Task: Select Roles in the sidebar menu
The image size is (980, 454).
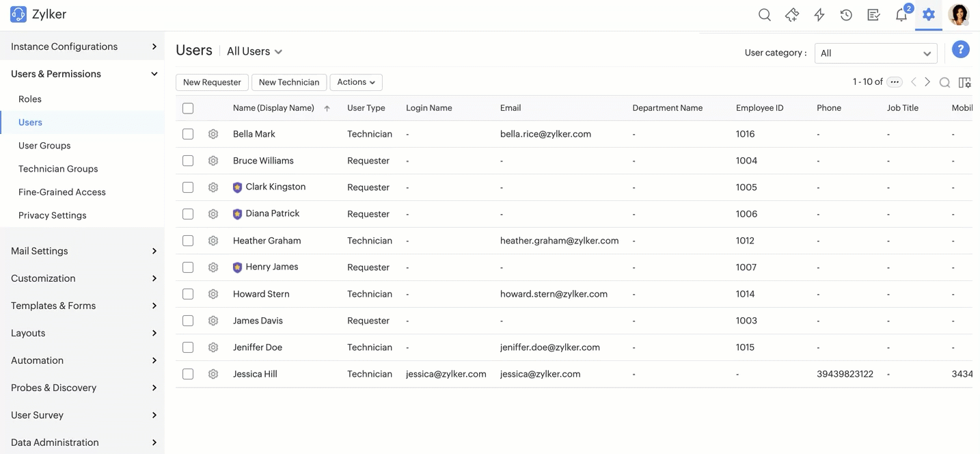Action: [30, 99]
